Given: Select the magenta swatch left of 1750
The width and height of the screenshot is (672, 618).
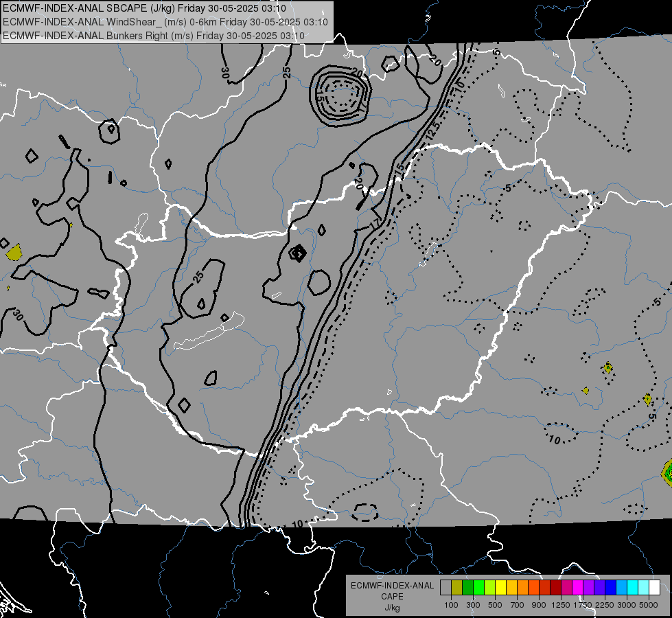Looking at the screenshot, I should (578, 588).
